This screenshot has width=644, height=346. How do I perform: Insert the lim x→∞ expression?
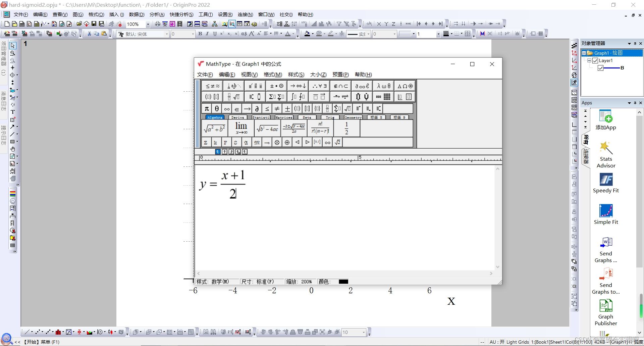coord(241,128)
